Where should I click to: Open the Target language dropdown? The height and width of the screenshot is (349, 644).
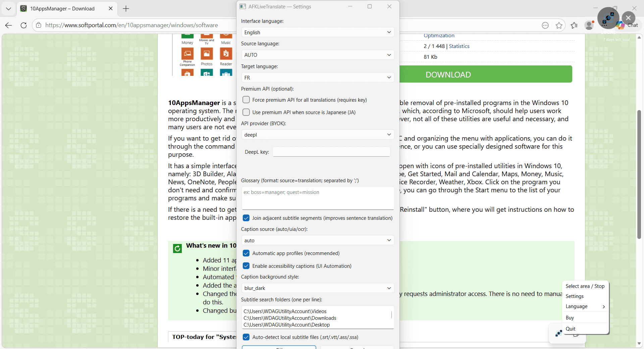pos(318,78)
